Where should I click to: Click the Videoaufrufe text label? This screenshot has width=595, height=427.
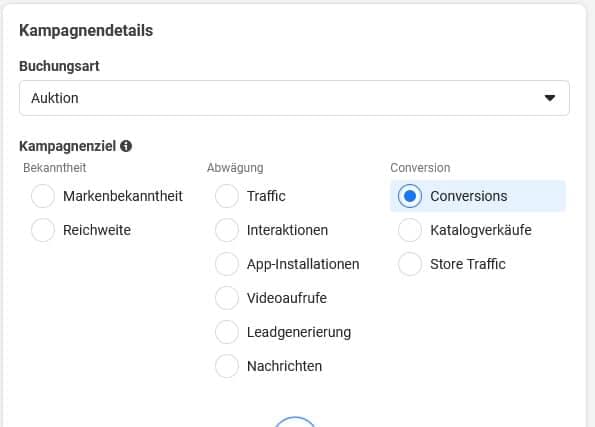(x=287, y=298)
